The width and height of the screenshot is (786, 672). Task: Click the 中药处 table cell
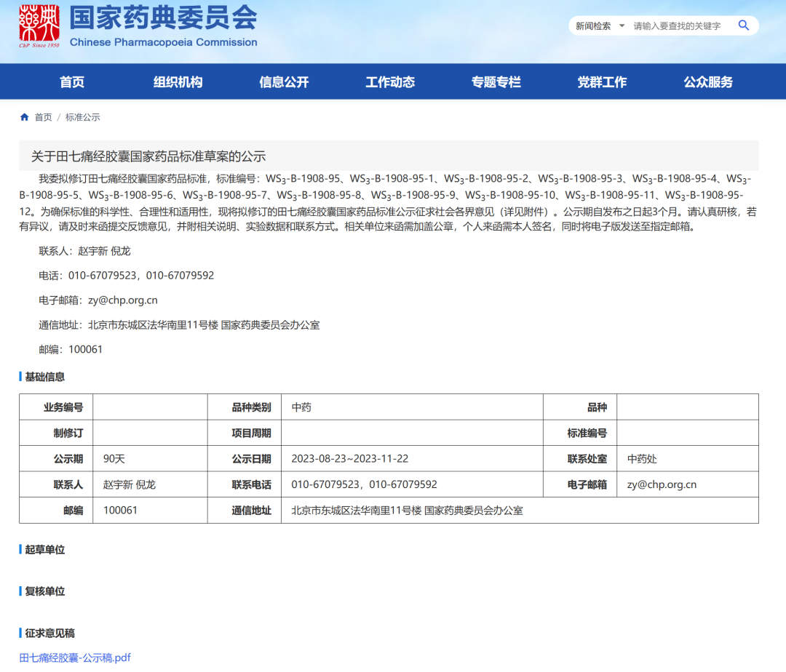click(x=688, y=459)
